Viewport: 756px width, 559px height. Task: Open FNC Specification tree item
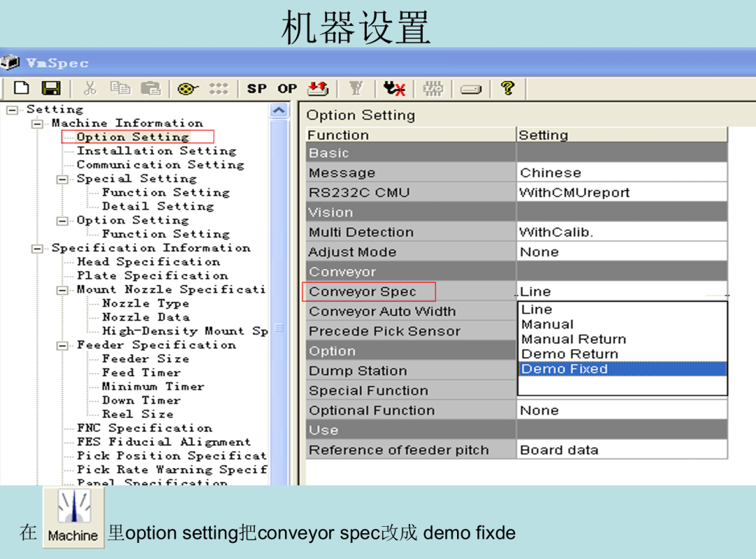click(145, 428)
